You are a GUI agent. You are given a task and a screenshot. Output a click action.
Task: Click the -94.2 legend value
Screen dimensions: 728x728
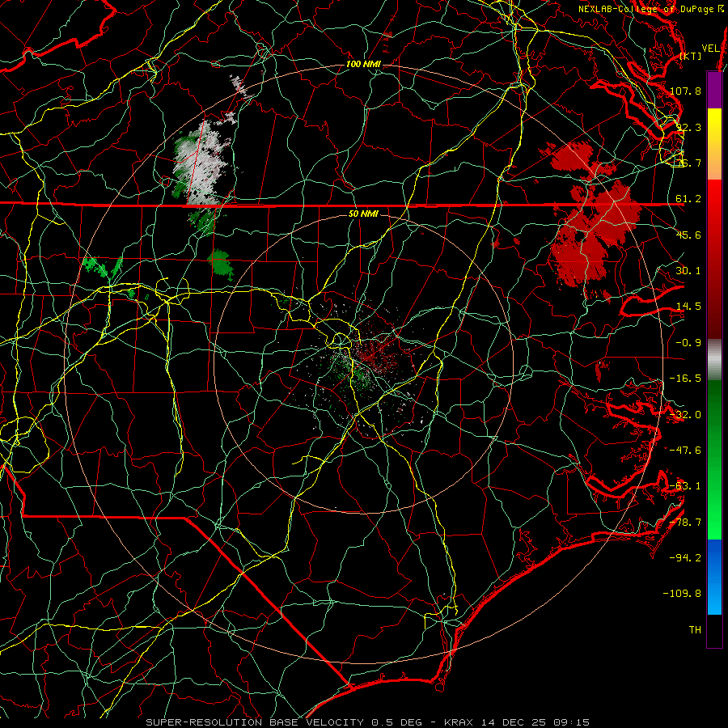pos(685,557)
